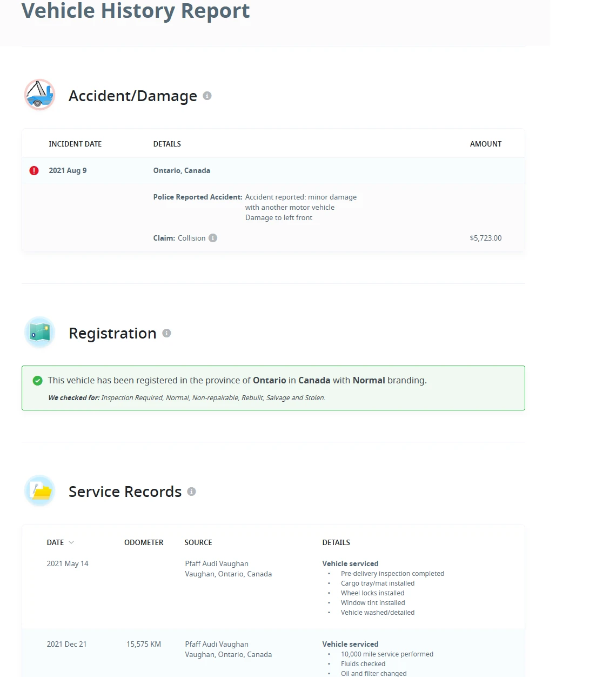The image size is (616, 677).
Task: Click the DETAILS header in Service Records
Action: pyautogui.click(x=336, y=542)
